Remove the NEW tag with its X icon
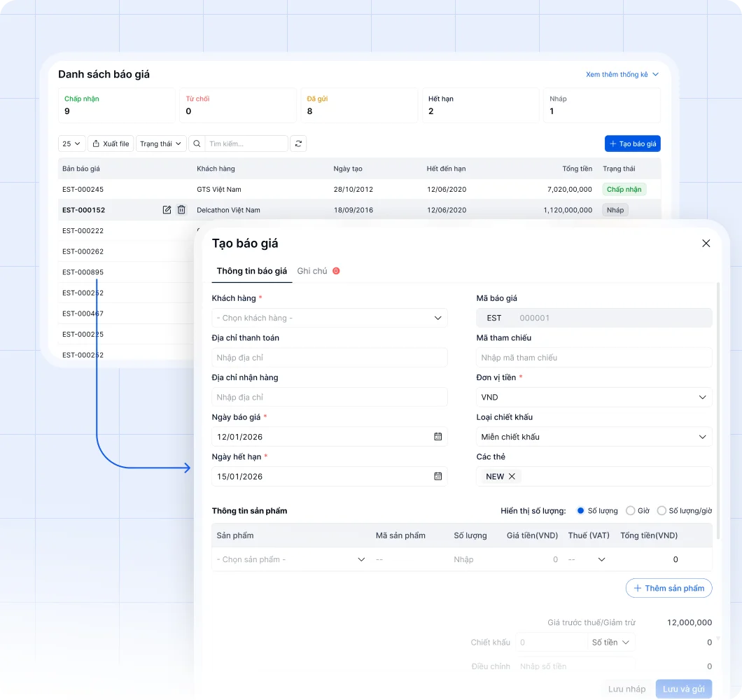Screen dimensions: 742x700 pyautogui.click(x=512, y=476)
